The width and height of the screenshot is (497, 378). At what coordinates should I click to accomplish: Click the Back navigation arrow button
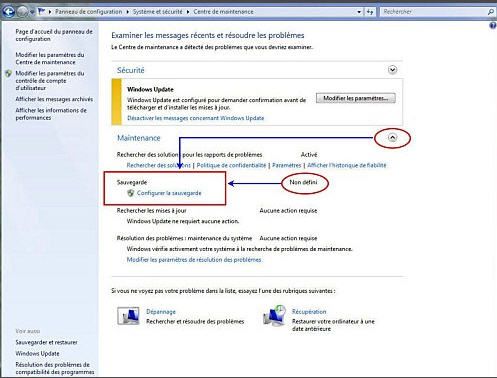[x=9, y=12]
